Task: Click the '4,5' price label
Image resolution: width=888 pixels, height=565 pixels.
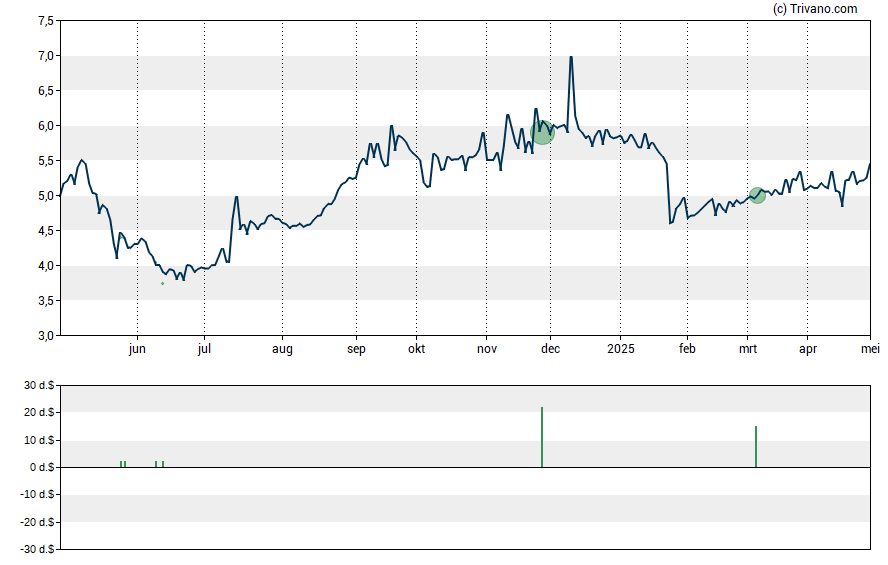Action: coord(46,230)
